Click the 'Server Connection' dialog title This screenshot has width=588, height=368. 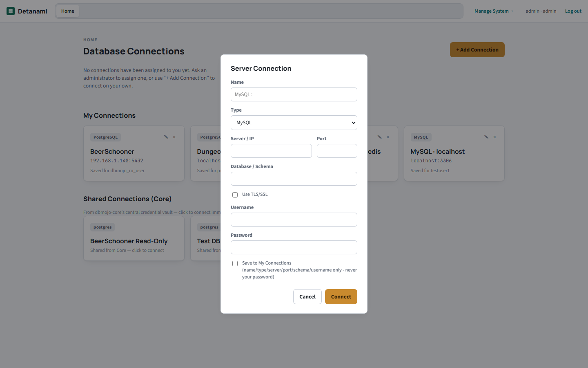tap(261, 68)
